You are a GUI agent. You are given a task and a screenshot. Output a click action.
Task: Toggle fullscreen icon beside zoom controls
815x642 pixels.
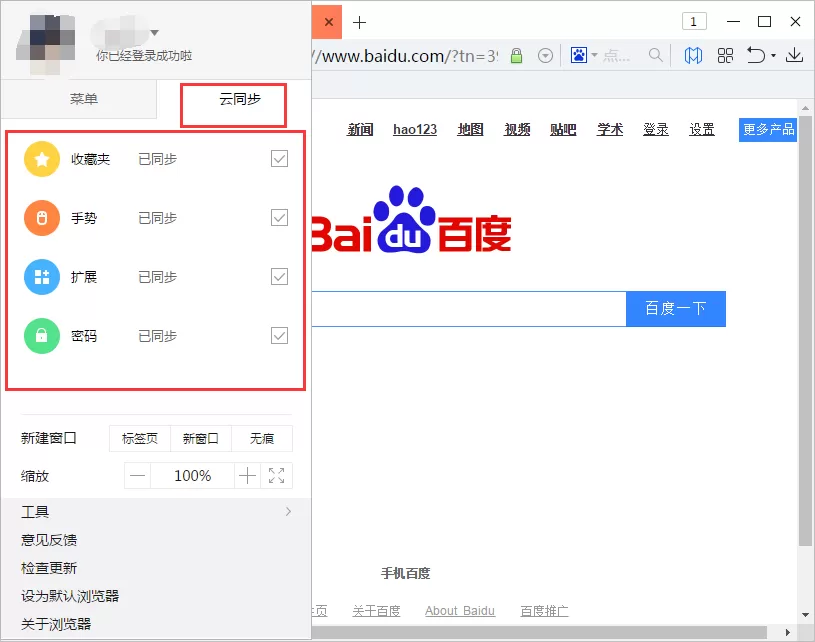pyautogui.click(x=277, y=476)
